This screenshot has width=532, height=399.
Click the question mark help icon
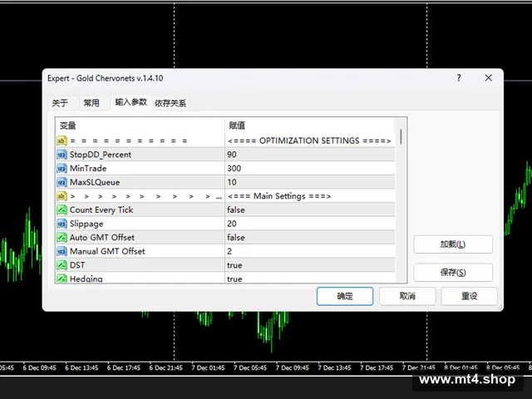(x=459, y=78)
